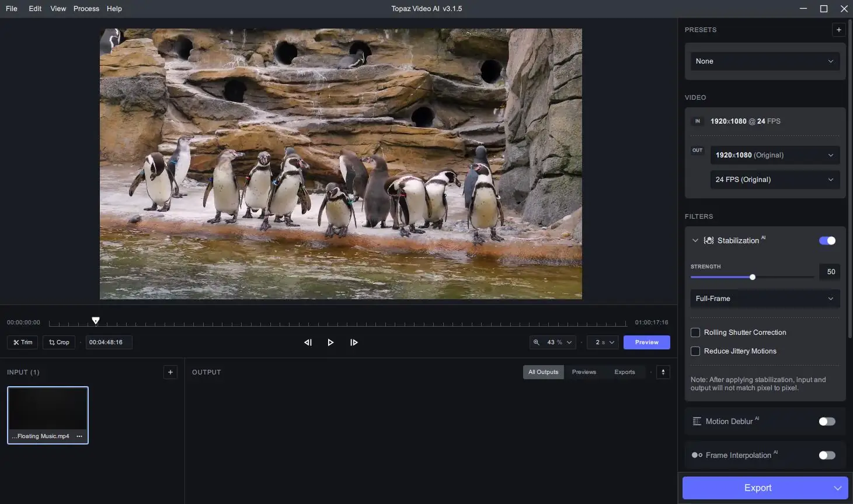Open the Full-Frame stabilization mode dropdown

pos(765,299)
